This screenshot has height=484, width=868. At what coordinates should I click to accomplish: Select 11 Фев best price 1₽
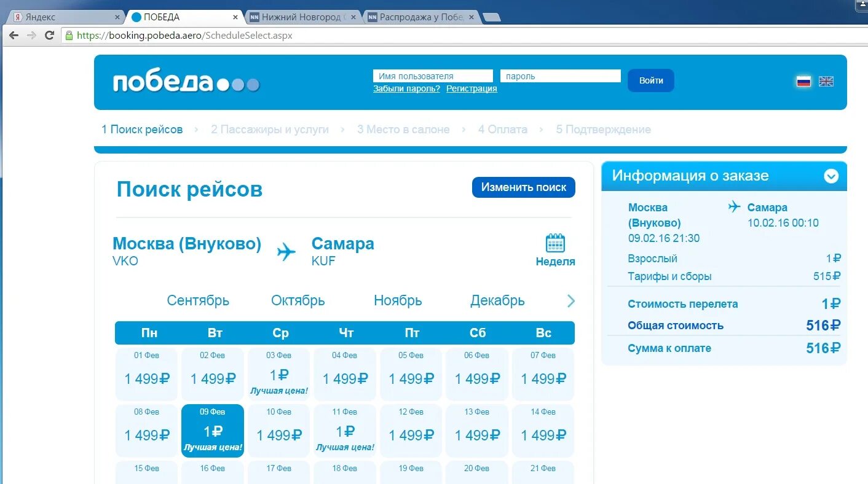(345, 431)
